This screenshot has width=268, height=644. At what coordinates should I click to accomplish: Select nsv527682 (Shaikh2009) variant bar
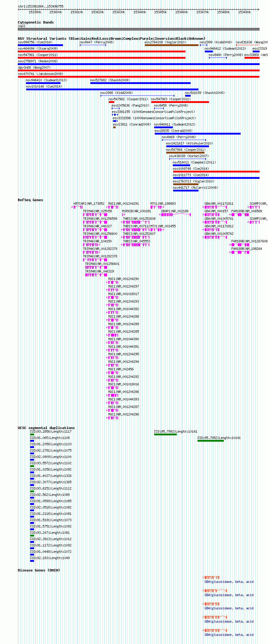coord(140,83)
